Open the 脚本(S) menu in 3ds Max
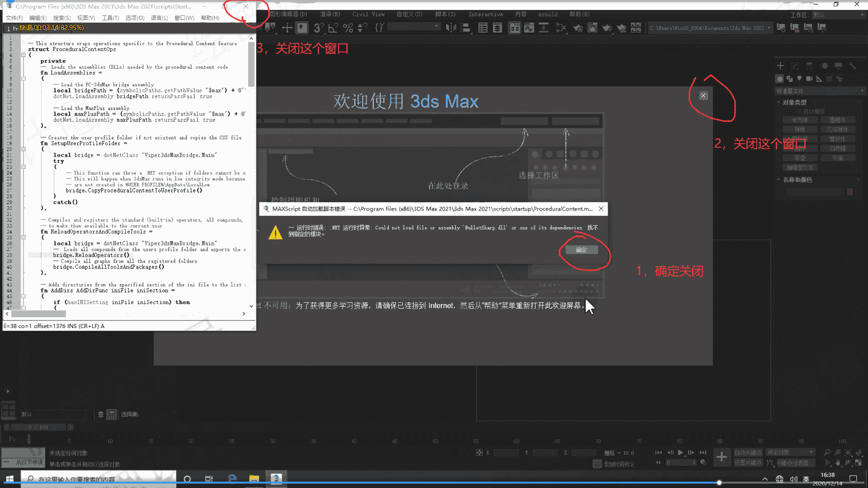Viewport: 868px width, 488px height. click(x=445, y=14)
